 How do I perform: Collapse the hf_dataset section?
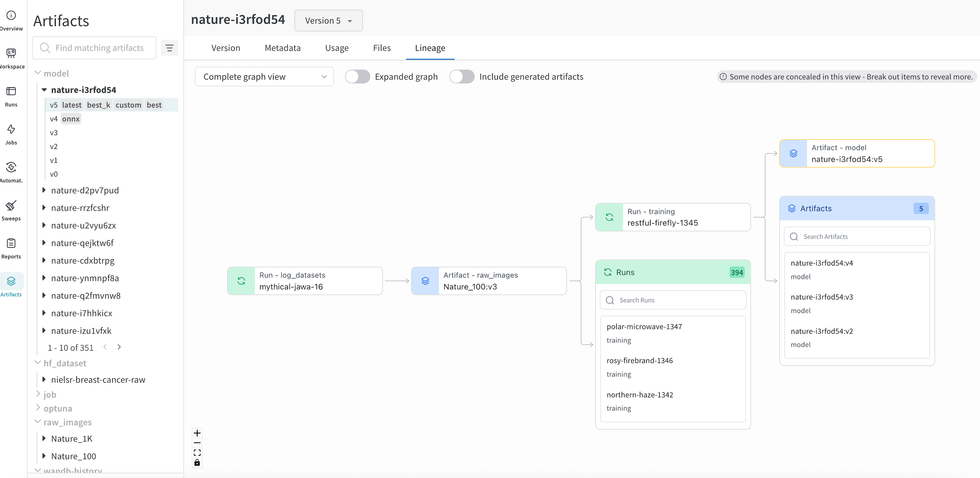(38, 363)
